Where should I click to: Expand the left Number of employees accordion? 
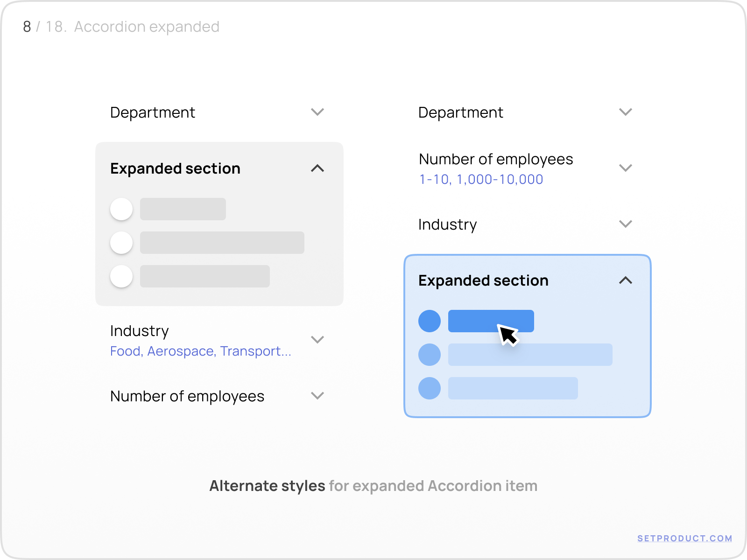pos(187,395)
